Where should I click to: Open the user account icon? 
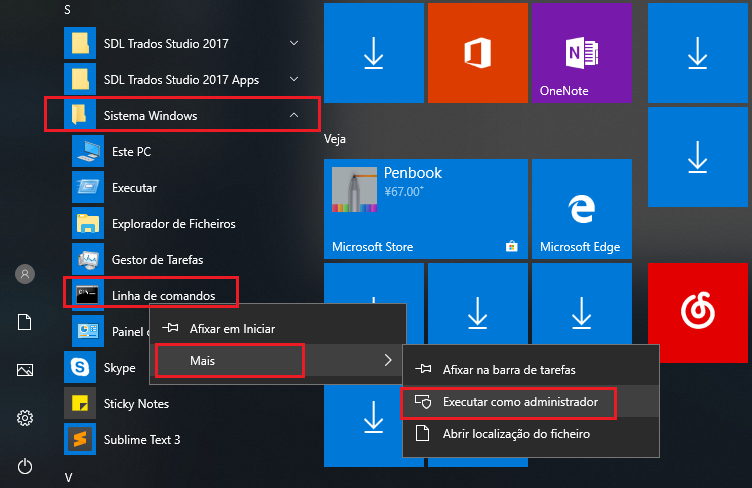25,274
